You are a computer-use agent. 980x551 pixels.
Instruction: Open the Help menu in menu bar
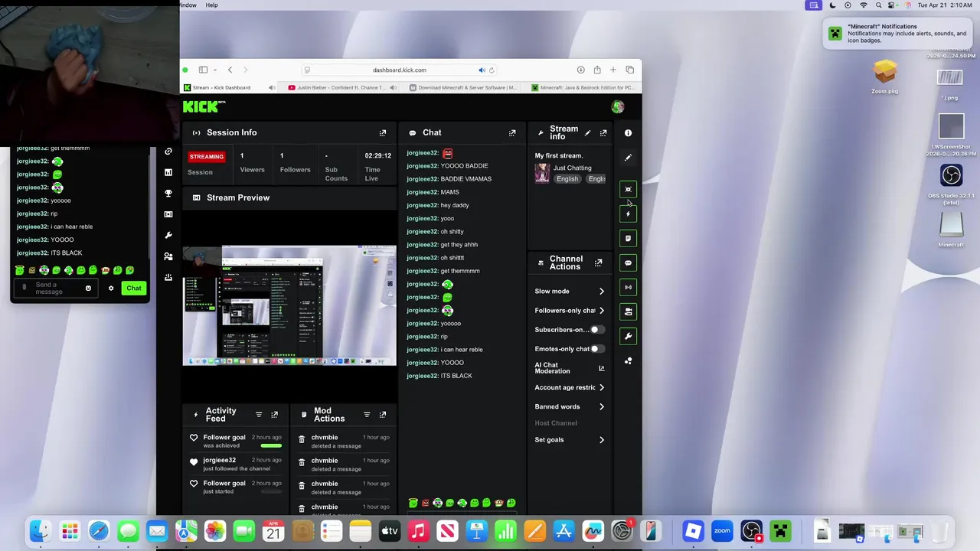pyautogui.click(x=211, y=5)
